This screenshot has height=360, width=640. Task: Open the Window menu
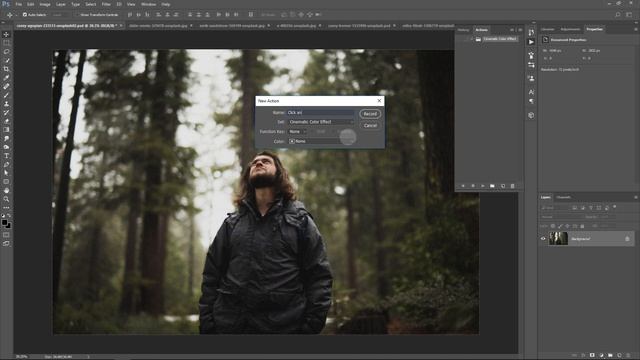[149, 4]
